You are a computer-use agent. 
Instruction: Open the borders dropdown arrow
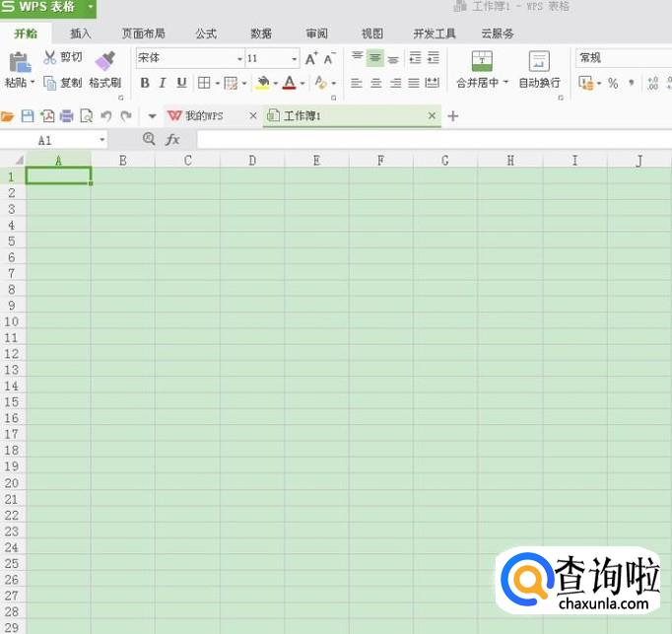point(218,83)
